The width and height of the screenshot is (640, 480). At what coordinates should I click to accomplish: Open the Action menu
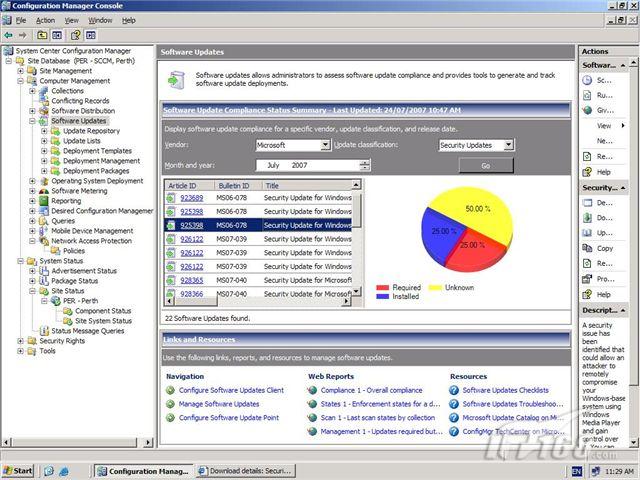tap(45, 20)
